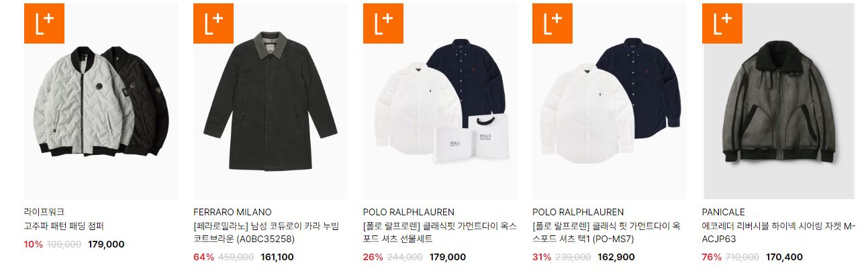Select the PANICALE brand name
This screenshot has height=275, width=868.
pyautogui.click(x=724, y=212)
